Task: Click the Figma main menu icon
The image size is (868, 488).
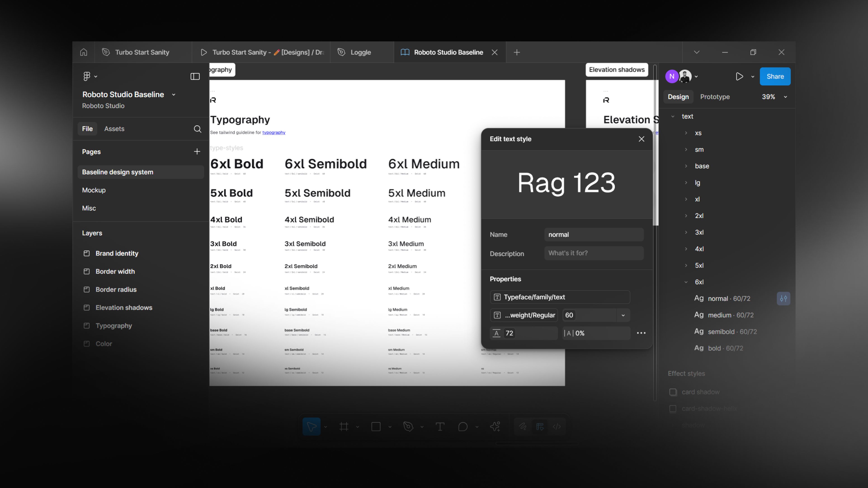Action: [x=87, y=76]
